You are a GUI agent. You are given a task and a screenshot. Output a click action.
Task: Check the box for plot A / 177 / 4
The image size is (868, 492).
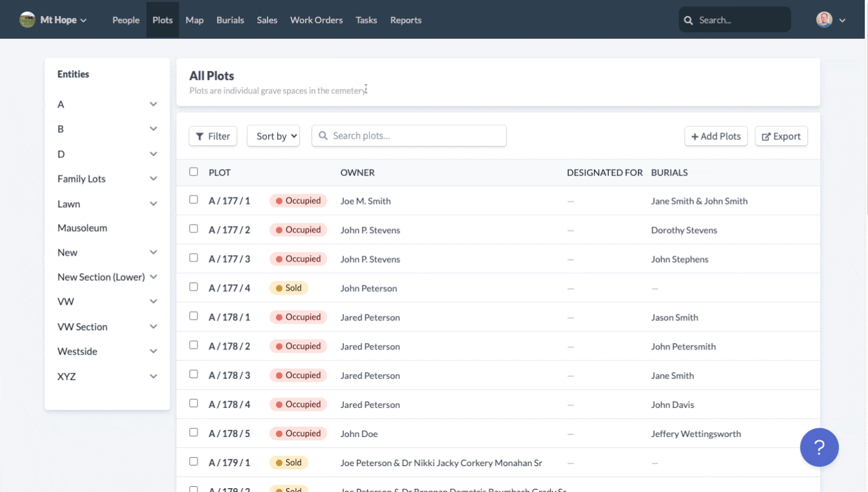(x=194, y=287)
